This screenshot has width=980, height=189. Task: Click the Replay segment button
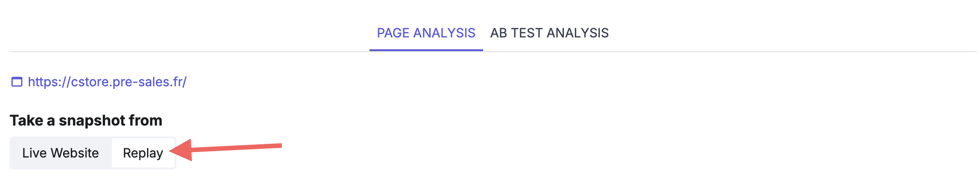point(143,153)
